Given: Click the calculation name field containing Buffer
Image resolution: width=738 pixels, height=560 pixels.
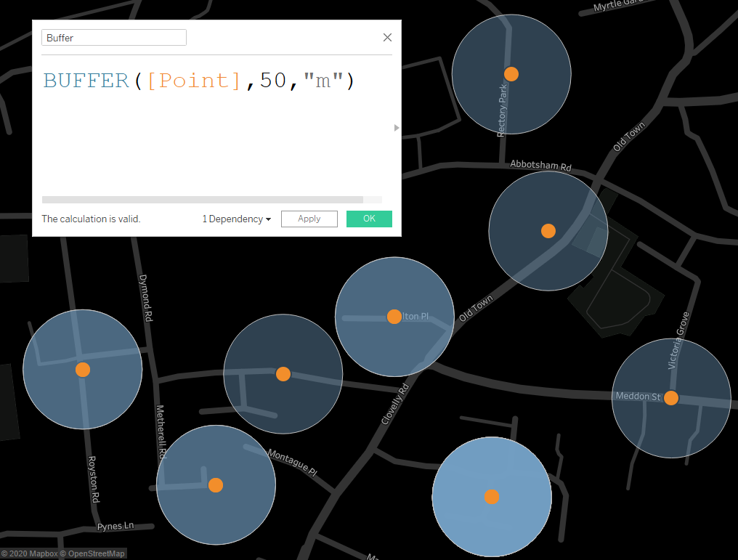Looking at the screenshot, I should click(x=114, y=38).
